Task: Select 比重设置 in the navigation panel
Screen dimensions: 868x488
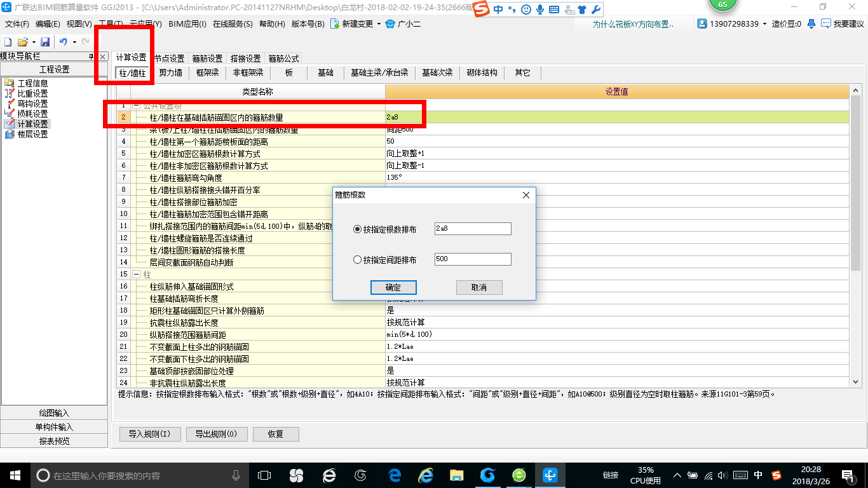Action: [32, 93]
